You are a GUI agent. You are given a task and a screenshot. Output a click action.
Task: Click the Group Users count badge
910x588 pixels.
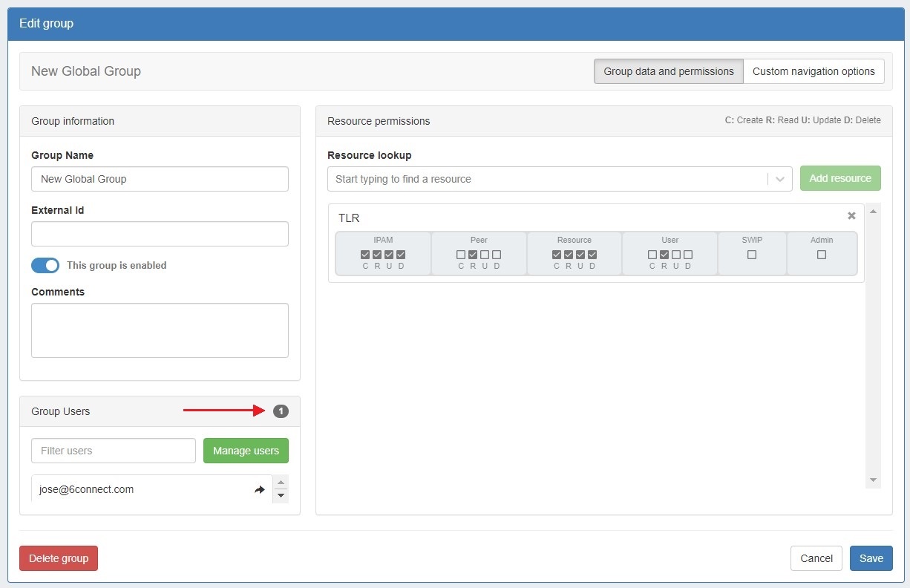(281, 411)
